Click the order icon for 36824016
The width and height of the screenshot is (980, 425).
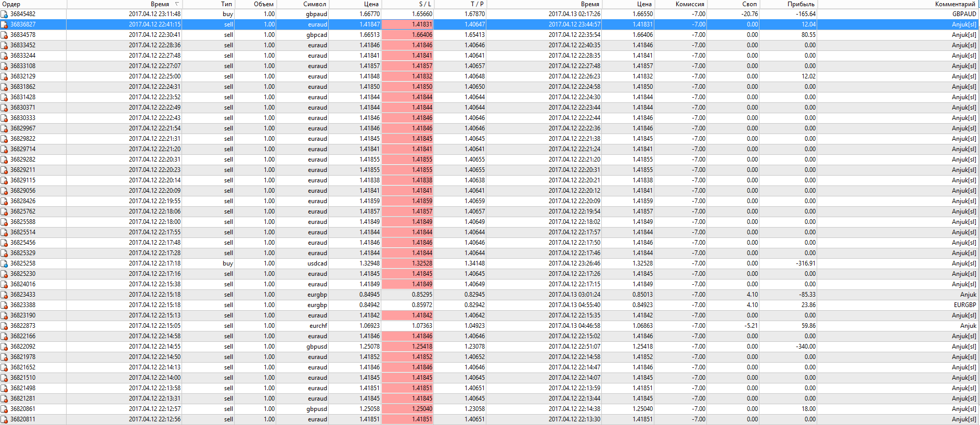4,284
